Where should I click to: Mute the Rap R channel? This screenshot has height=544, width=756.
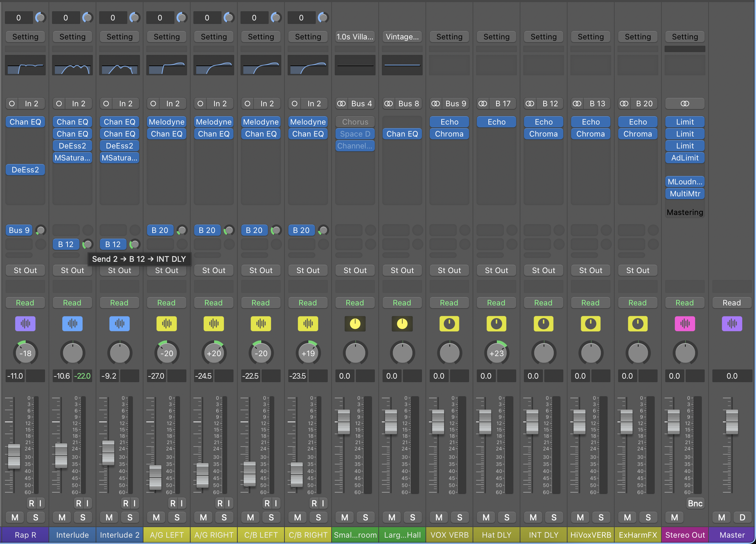coord(15,517)
